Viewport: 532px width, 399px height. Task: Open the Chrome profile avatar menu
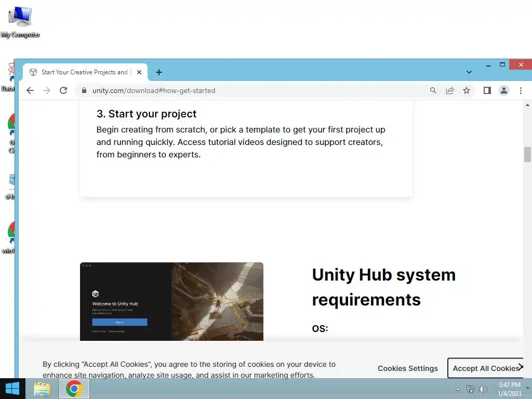504,90
